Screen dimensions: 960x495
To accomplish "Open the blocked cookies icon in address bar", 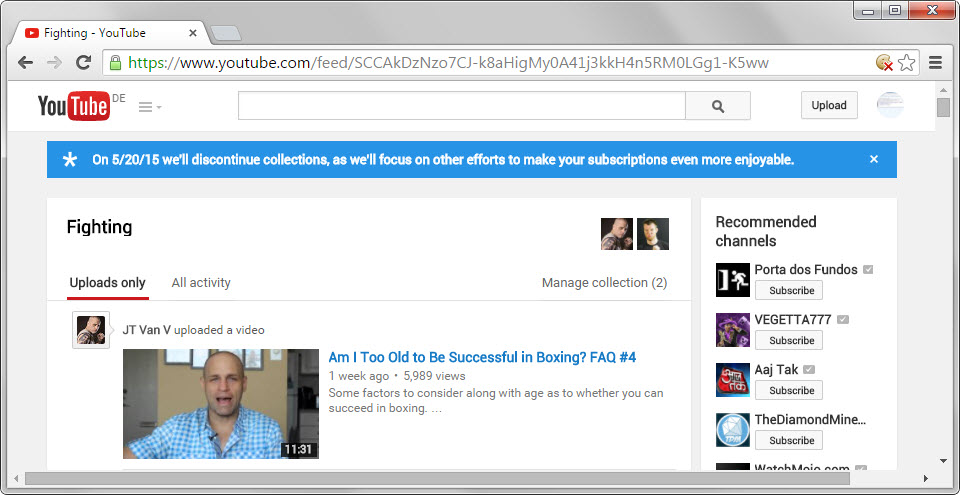I will point(884,62).
